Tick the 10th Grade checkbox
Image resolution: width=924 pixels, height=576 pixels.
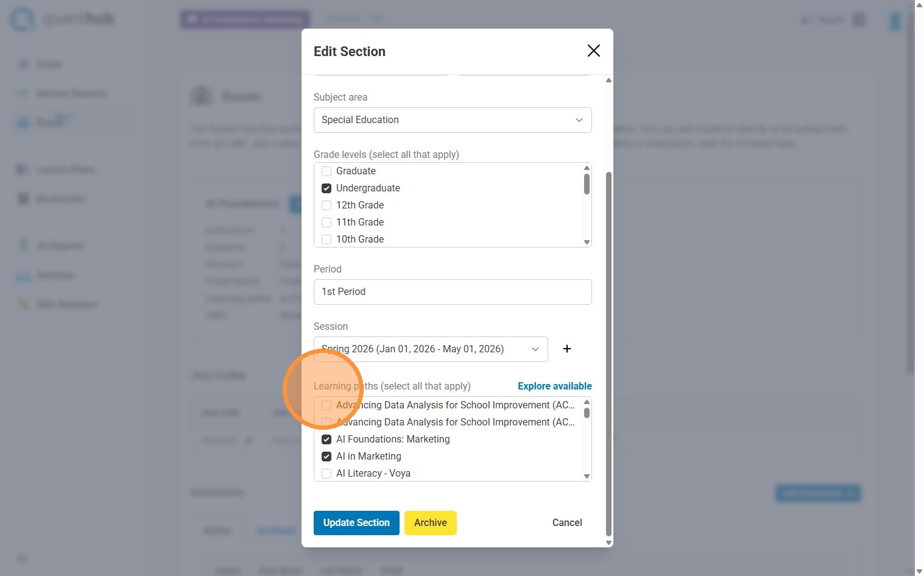tap(326, 240)
